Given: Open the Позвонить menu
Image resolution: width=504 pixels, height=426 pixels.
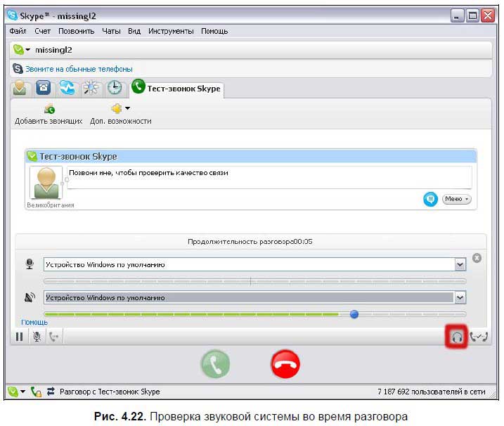Looking at the screenshot, I should click(76, 31).
